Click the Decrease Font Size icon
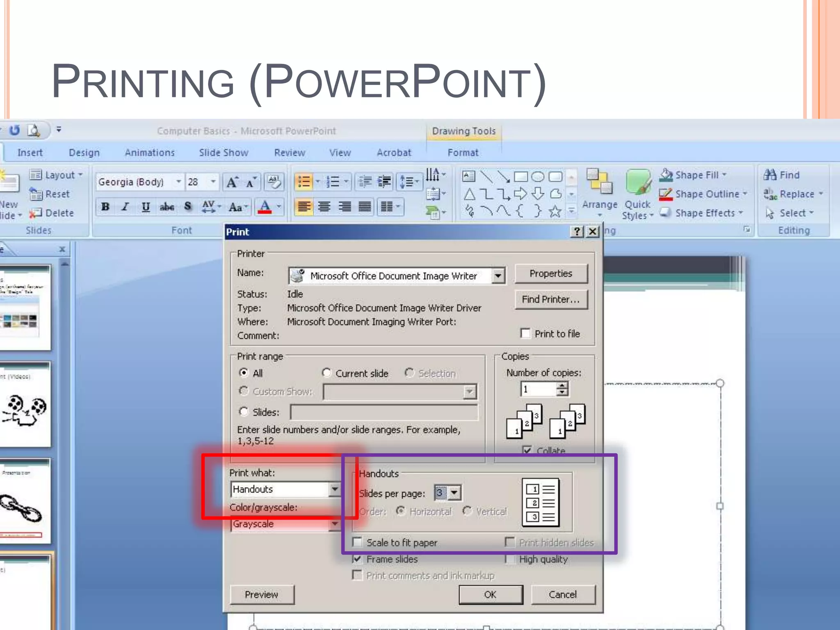 [251, 182]
